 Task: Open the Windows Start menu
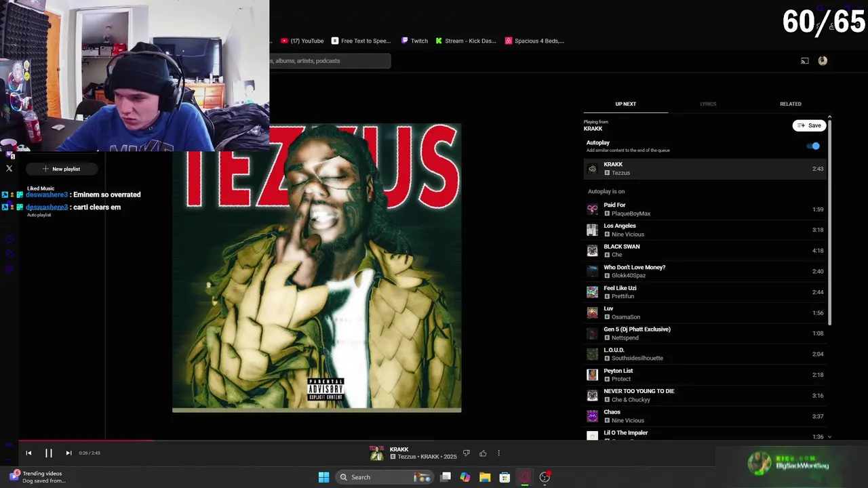click(x=323, y=477)
